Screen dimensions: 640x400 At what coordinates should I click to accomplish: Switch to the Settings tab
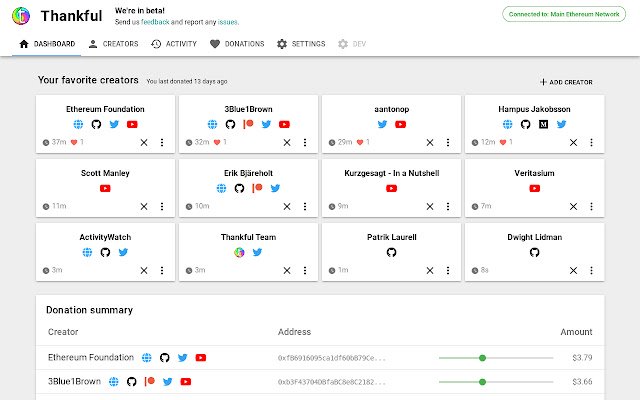coord(301,44)
